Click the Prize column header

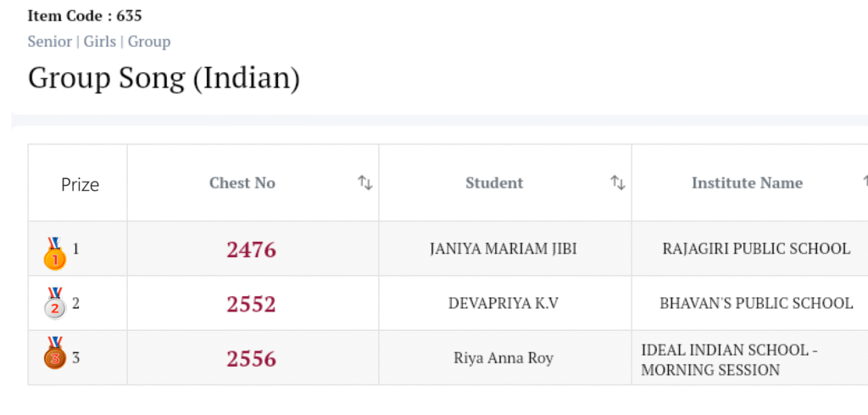[80, 184]
